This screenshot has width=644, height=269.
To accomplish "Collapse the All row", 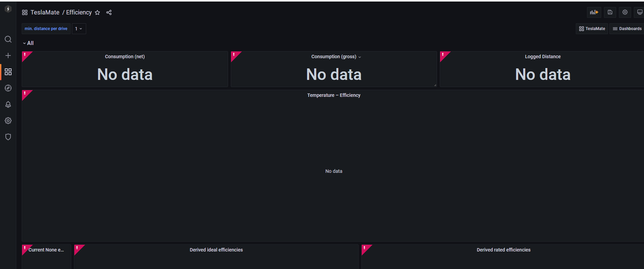I will (28, 43).
